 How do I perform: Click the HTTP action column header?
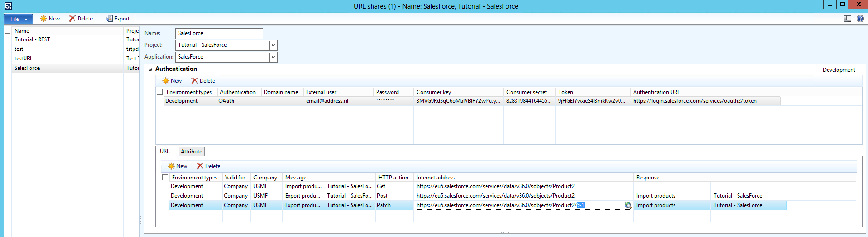(394, 178)
